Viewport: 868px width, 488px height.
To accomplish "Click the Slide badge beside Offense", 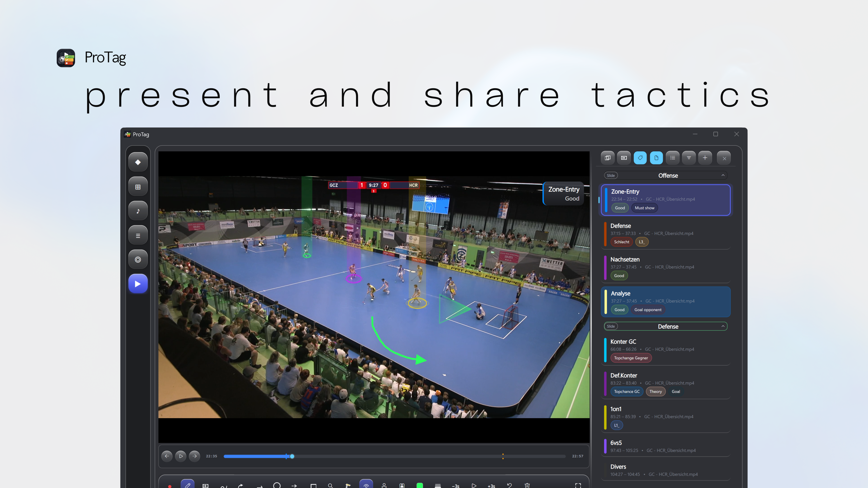I will [x=611, y=176].
